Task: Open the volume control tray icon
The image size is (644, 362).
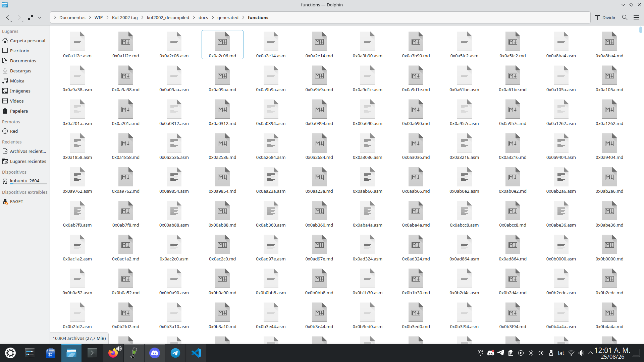Action: click(581, 353)
